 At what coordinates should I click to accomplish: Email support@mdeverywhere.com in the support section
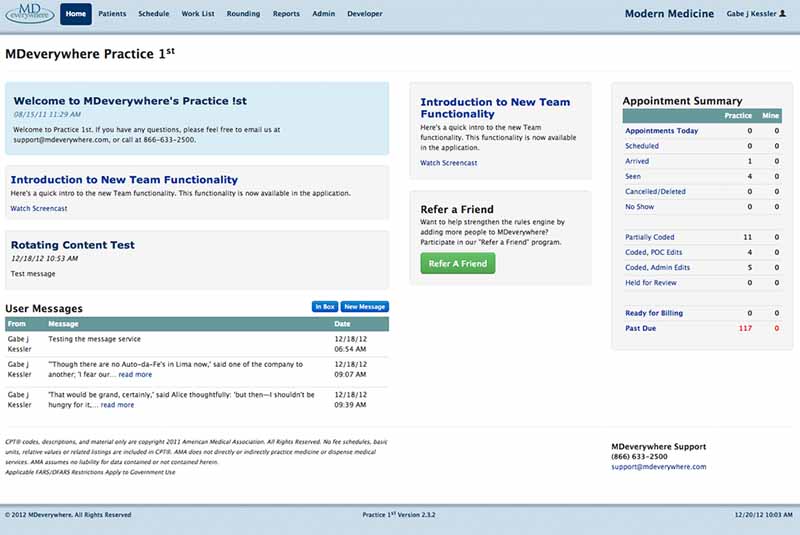click(x=659, y=467)
